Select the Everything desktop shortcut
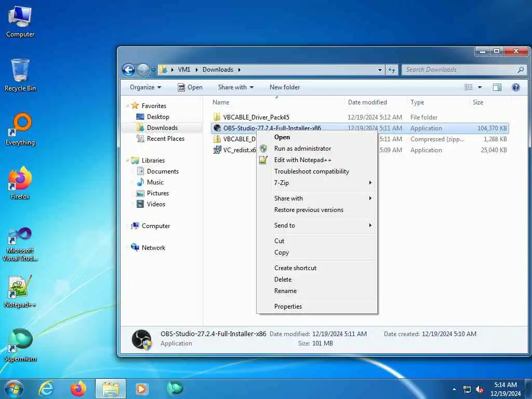Screen dimensions: 532x399 [x=20, y=129]
